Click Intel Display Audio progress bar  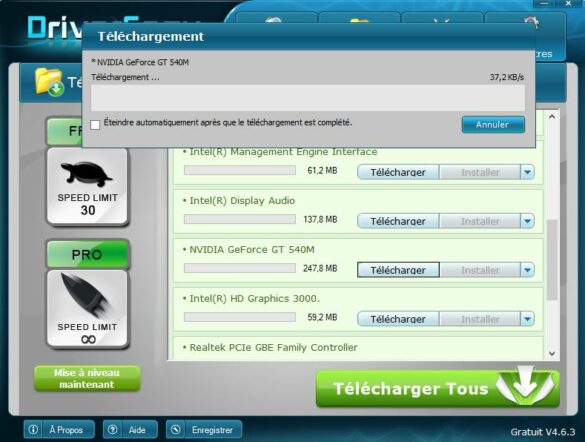(240, 219)
